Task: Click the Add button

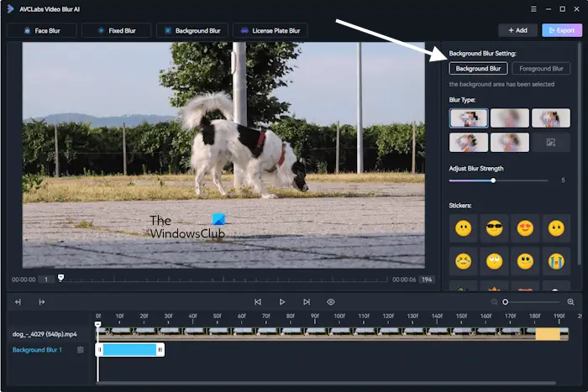Action: coord(517,30)
